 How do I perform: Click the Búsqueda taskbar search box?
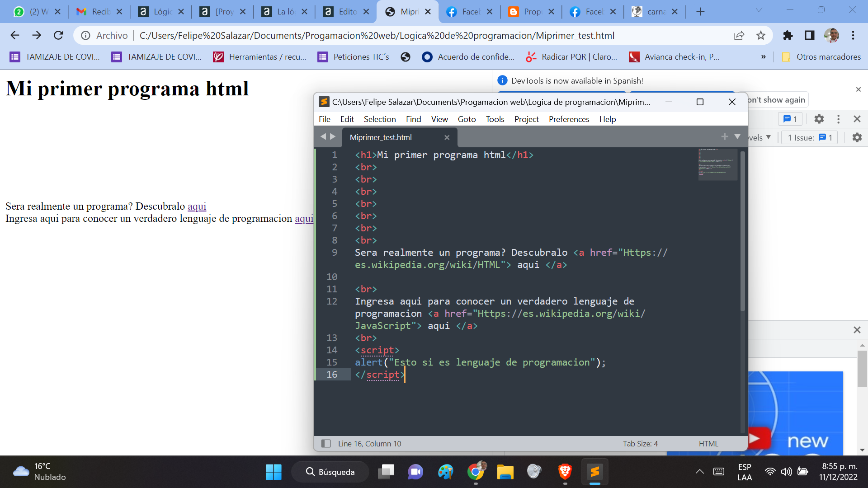(x=330, y=472)
